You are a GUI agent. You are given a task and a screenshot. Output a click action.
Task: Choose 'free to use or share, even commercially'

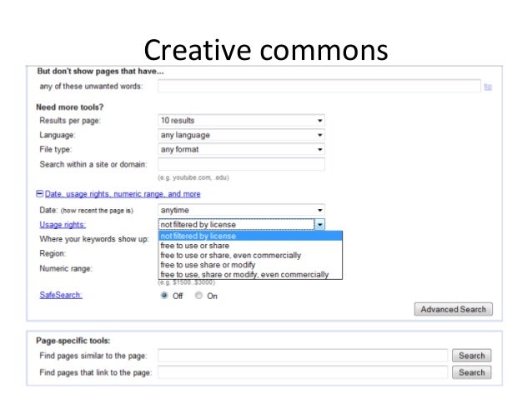pyautogui.click(x=250, y=255)
